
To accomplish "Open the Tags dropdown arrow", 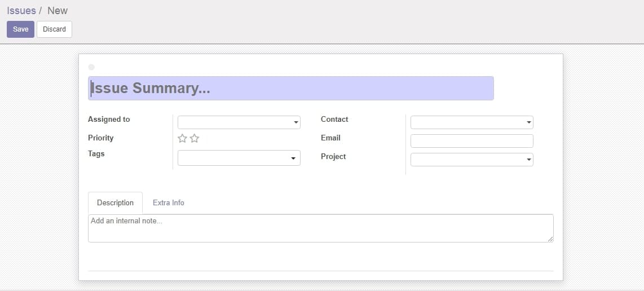I will 293,158.
